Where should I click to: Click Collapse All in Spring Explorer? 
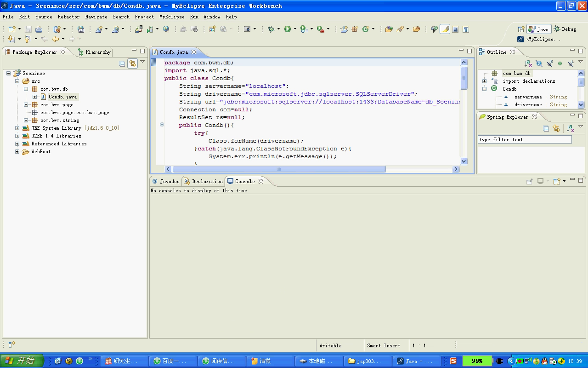pos(546,129)
